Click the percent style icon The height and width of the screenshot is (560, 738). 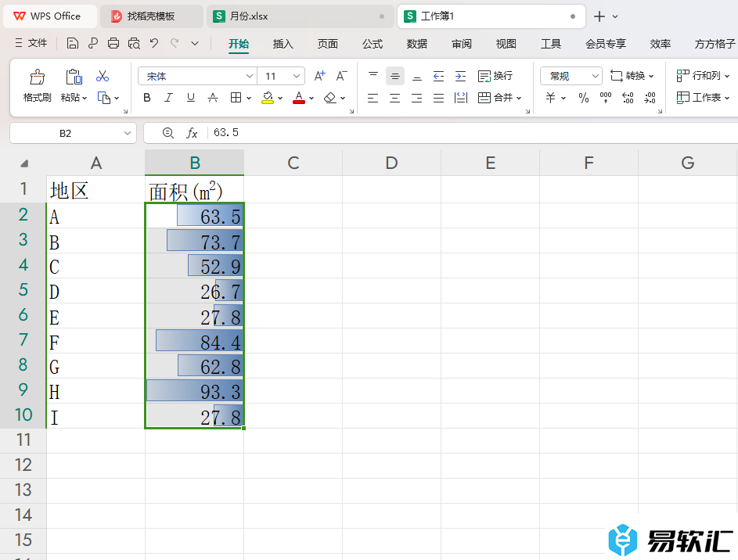click(584, 98)
